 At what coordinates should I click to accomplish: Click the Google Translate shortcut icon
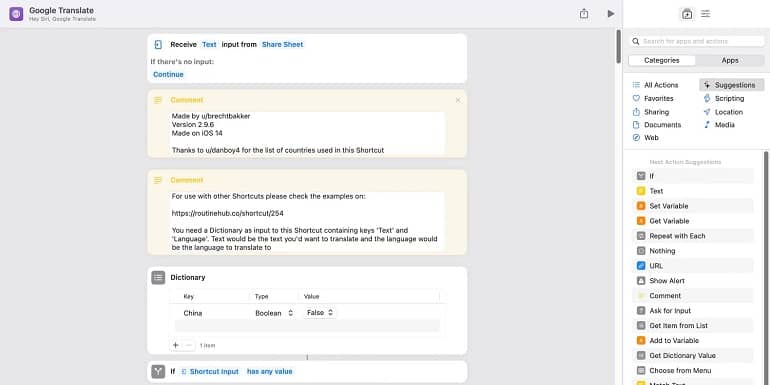[x=16, y=14]
